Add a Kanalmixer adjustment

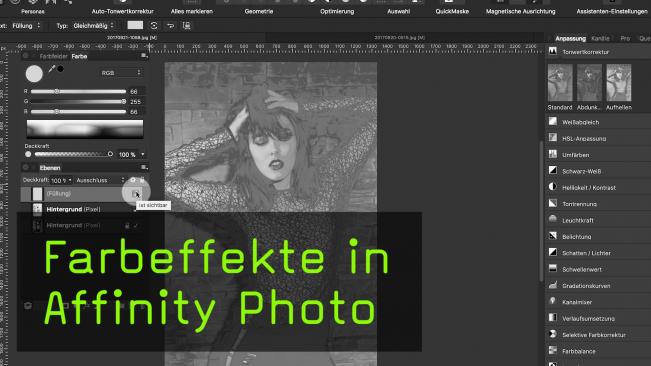click(598, 302)
